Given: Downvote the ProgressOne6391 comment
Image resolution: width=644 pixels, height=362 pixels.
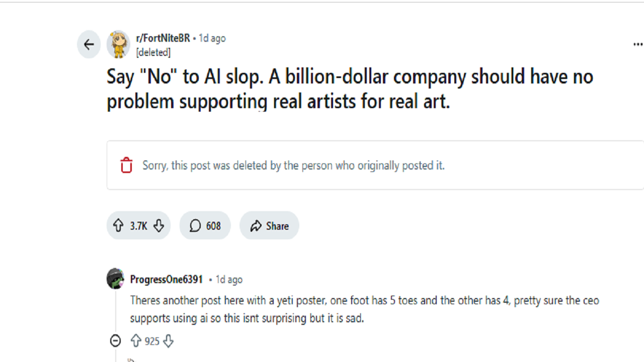Looking at the screenshot, I should (168, 341).
